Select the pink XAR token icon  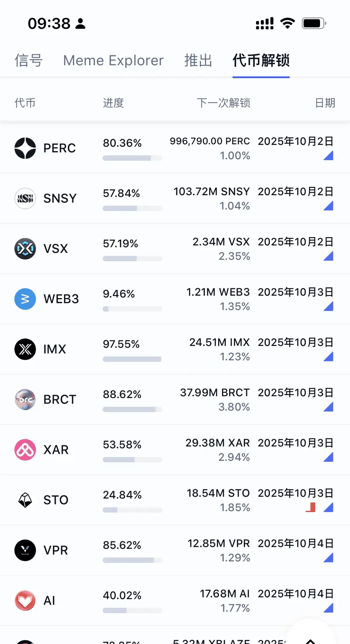(25, 450)
